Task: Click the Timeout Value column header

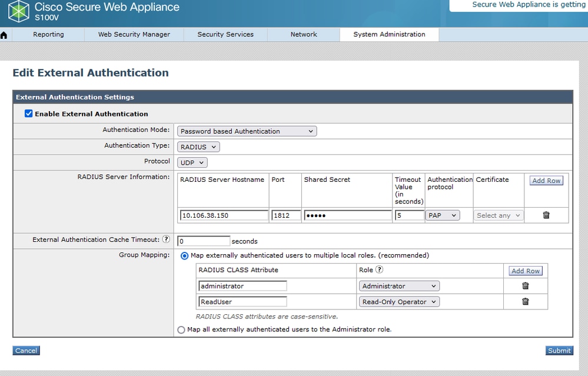Action: [x=408, y=191]
